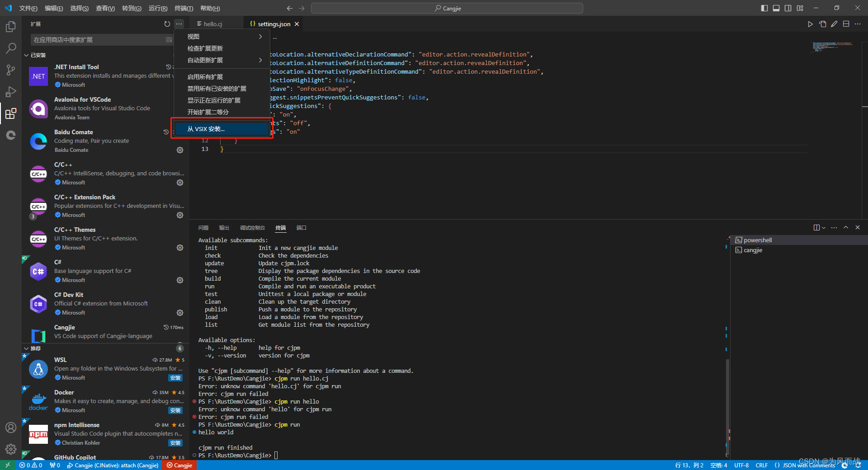Open the Accounts icon in activity bar
Screen dimensions: 868x470
coord(11,428)
